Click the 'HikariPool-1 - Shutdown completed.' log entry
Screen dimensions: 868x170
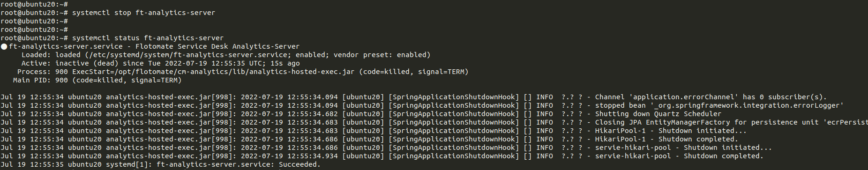(x=666, y=139)
